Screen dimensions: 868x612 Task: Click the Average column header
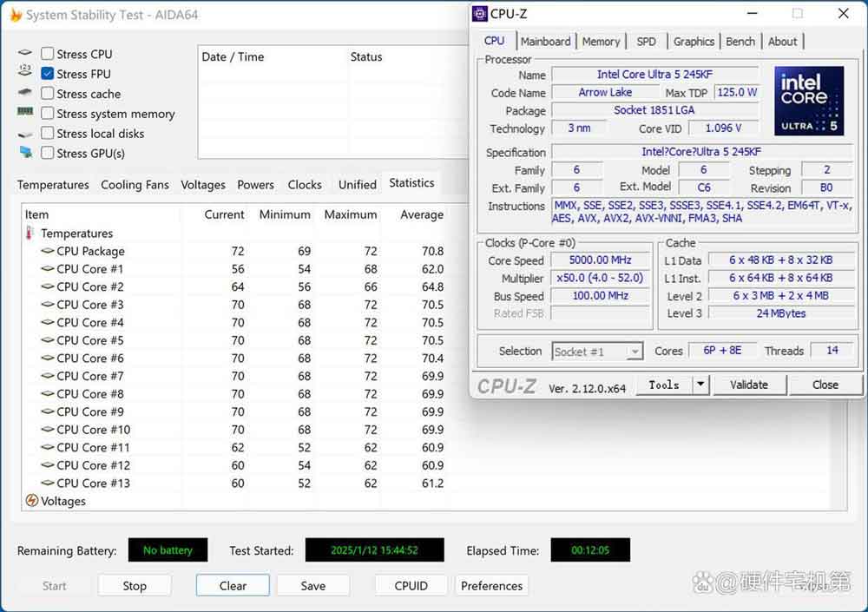[421, 214]
